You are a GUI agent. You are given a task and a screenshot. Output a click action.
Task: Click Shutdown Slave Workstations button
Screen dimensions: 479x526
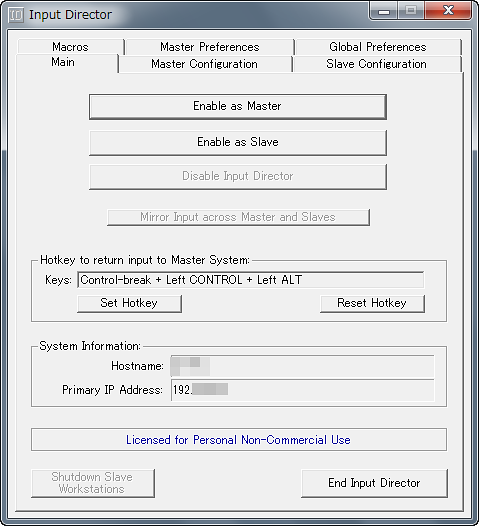pyautogui.click(x=93, y=483)
